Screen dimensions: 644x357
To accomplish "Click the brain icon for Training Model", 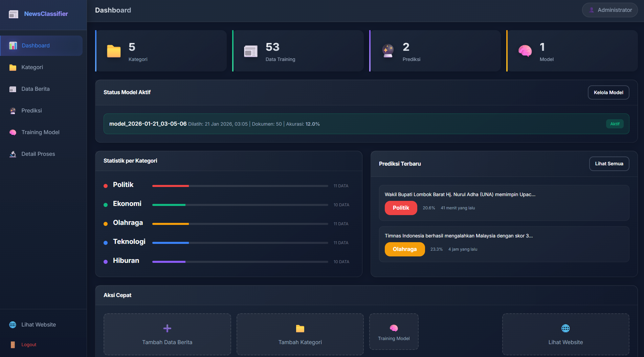I will [13, 132].
